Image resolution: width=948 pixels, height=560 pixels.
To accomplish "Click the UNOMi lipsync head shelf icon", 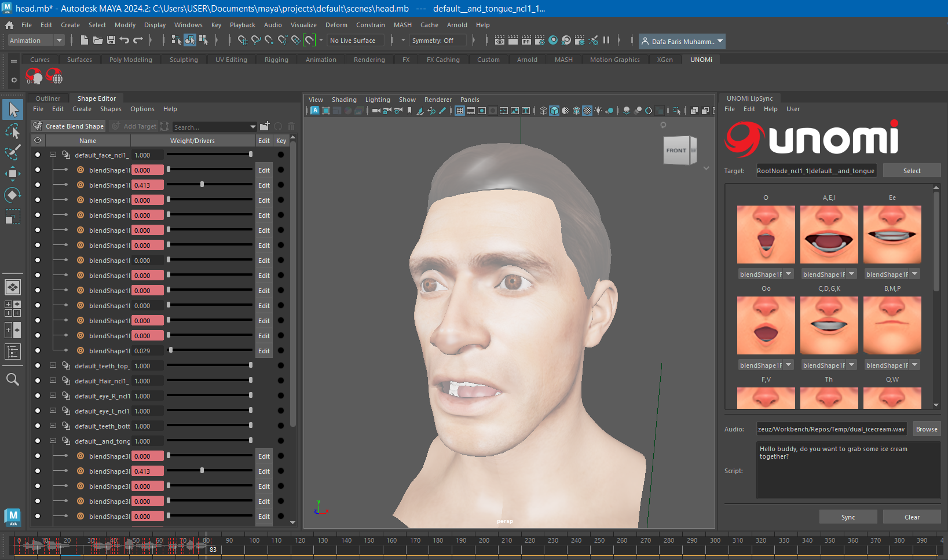I will [x=34, y=76].
